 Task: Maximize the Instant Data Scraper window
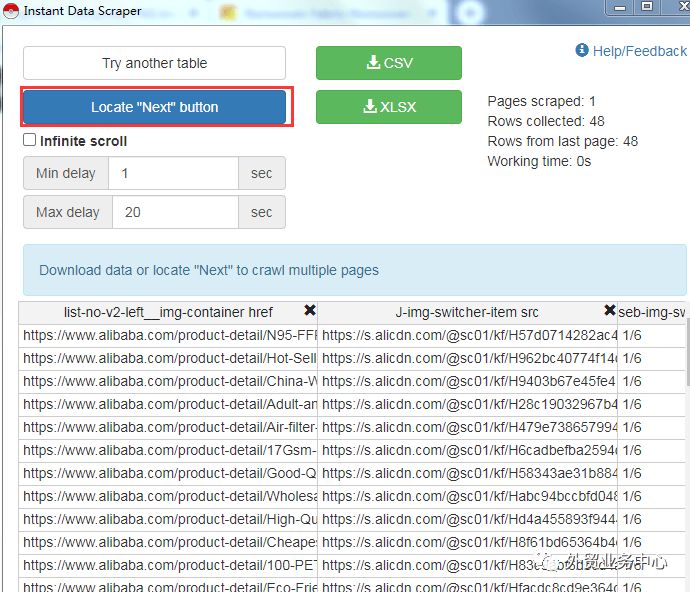pyautogui.click(x=646, y=7)
